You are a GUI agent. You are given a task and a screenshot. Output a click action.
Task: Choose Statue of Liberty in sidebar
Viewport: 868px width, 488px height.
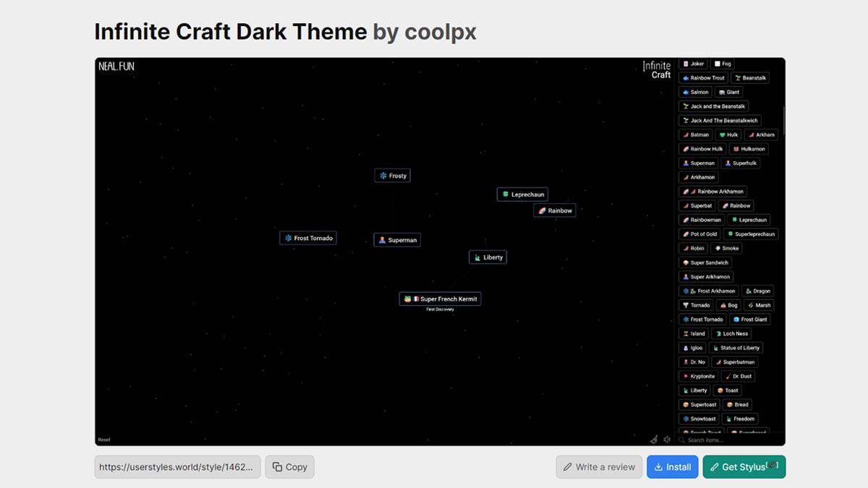coord(735,348)
